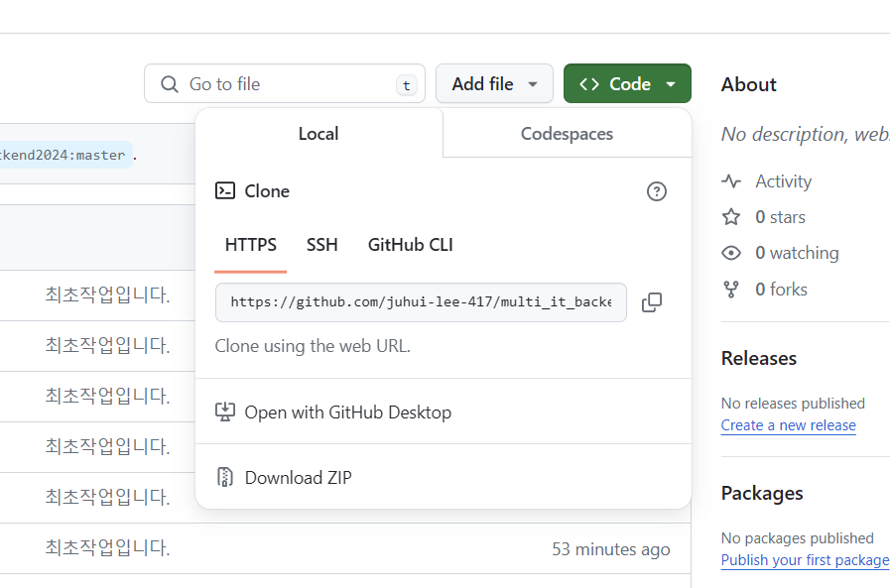890x588 pixels.
Task: View the 0 forks link
Action: [x=781, y=290]
